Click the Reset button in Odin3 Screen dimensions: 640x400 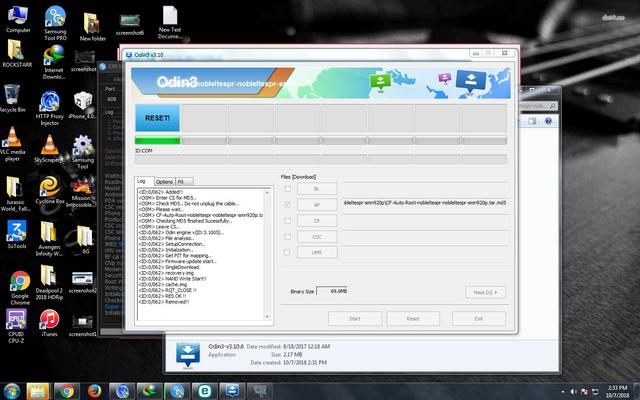click(x=413, y=318)
